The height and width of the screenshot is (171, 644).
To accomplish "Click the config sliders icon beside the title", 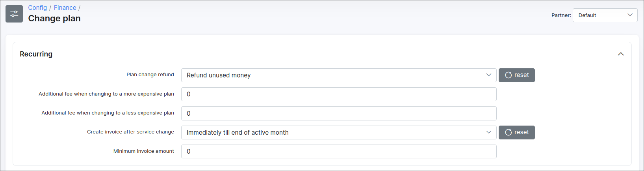I will coord(14,14).
